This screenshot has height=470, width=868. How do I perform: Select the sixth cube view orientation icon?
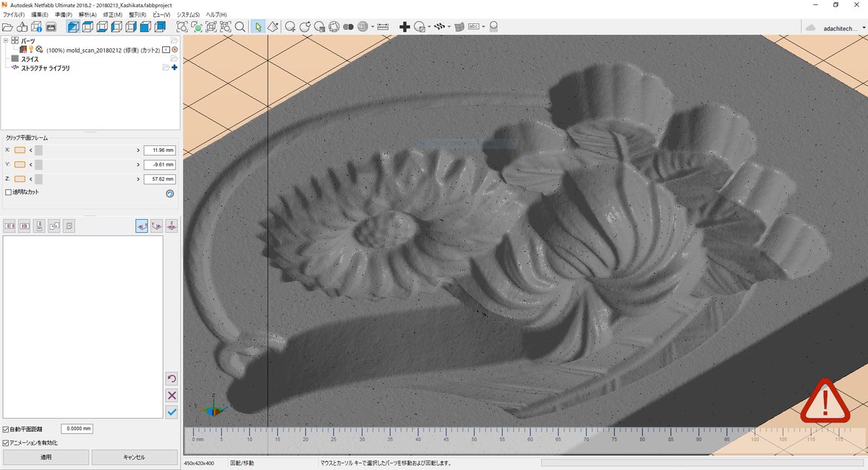(145, 27)
